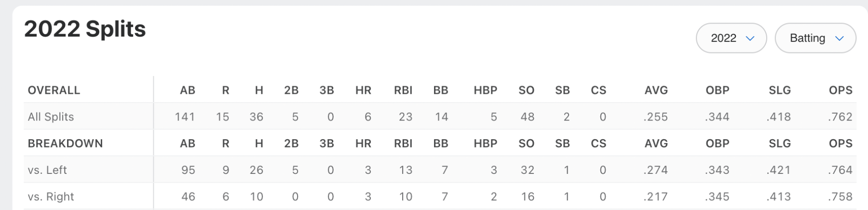Click the OVERALL section header label
The width and height of the screenshot is (868, 210).
[x=54, y=90]
